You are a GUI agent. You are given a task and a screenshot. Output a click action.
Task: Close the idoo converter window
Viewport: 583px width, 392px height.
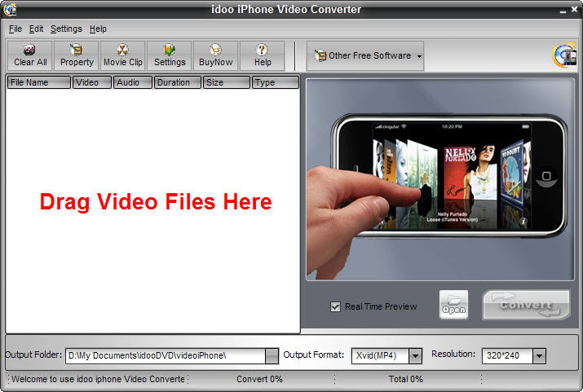574,10
